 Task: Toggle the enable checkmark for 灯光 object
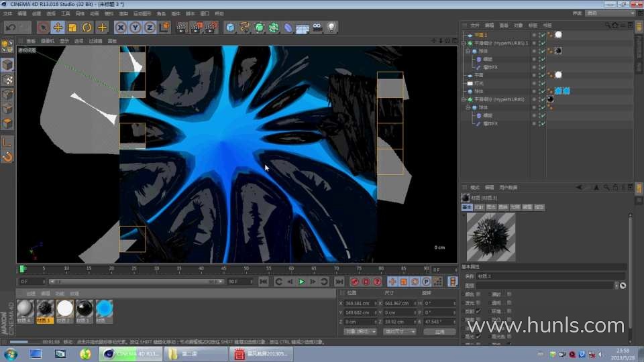[542, 83]
